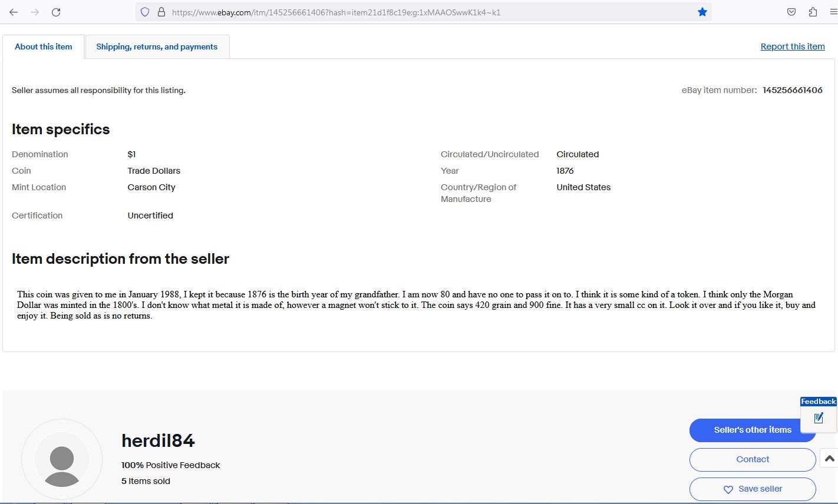Toggle Save seller with the heart button

752,489
